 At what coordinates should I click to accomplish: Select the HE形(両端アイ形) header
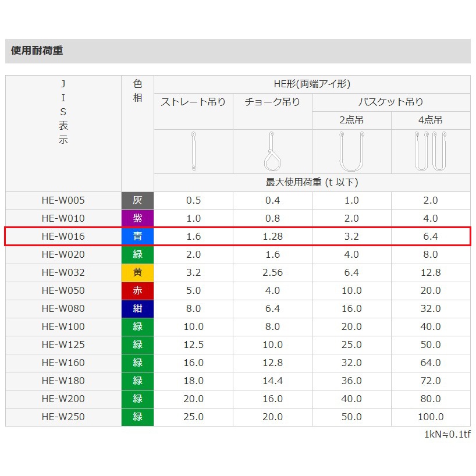312,84
